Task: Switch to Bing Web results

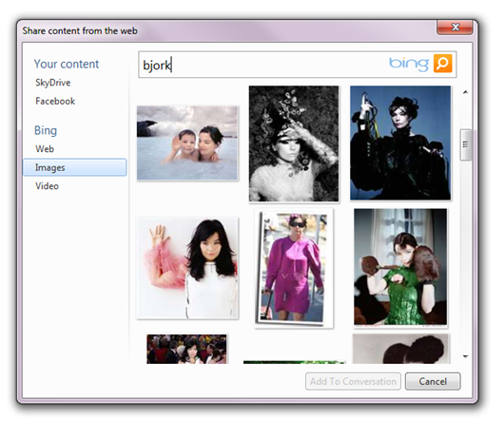Action: tap(45, 149)
